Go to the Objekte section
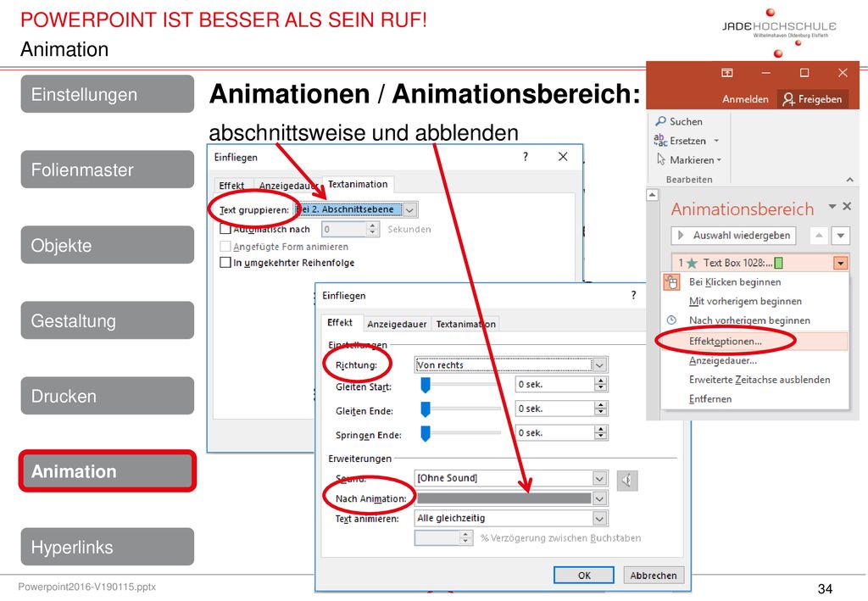The image size is (868, 601). point(108,245)
